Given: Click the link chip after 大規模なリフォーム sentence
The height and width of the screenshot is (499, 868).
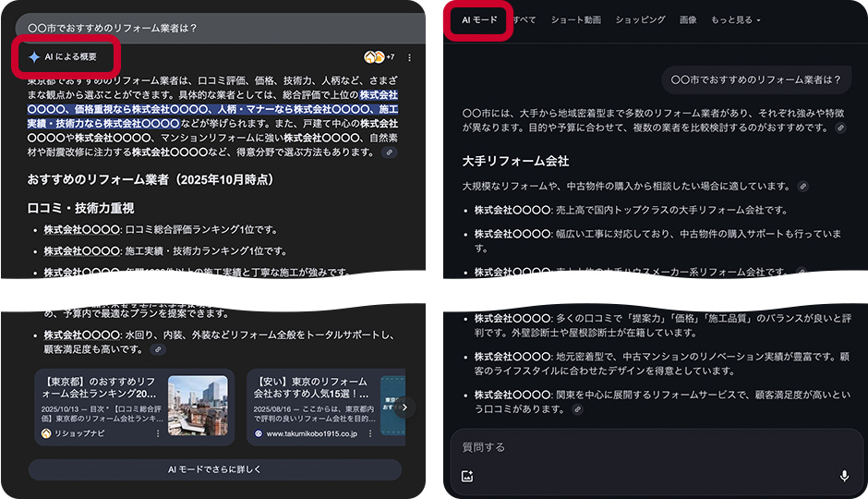Looking at the screenshot, I should point(802,186).
